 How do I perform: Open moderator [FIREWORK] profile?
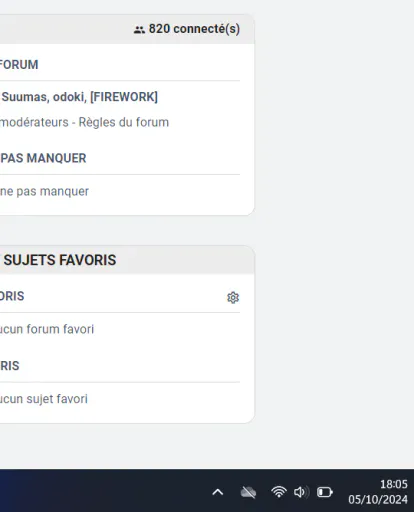[x=124, y=97]
